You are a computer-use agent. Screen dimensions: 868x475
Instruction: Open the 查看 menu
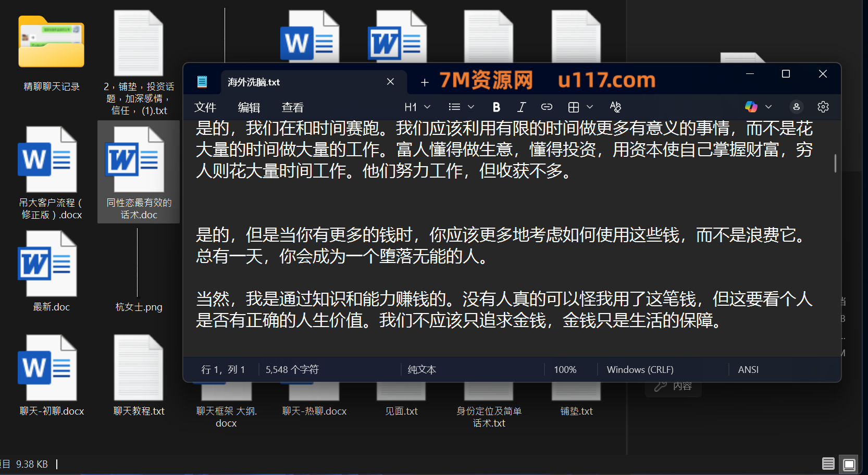coord(292,108)
